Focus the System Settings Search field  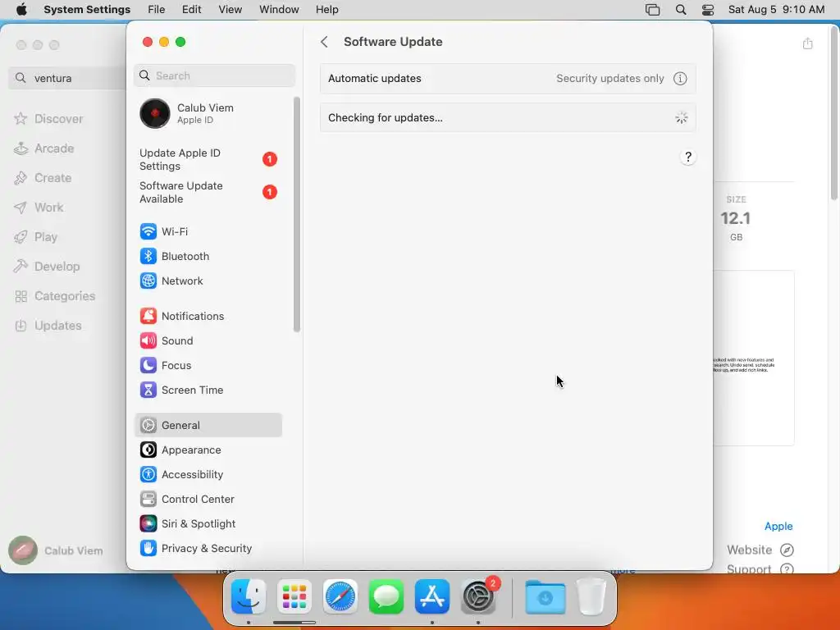coord(214,75)
